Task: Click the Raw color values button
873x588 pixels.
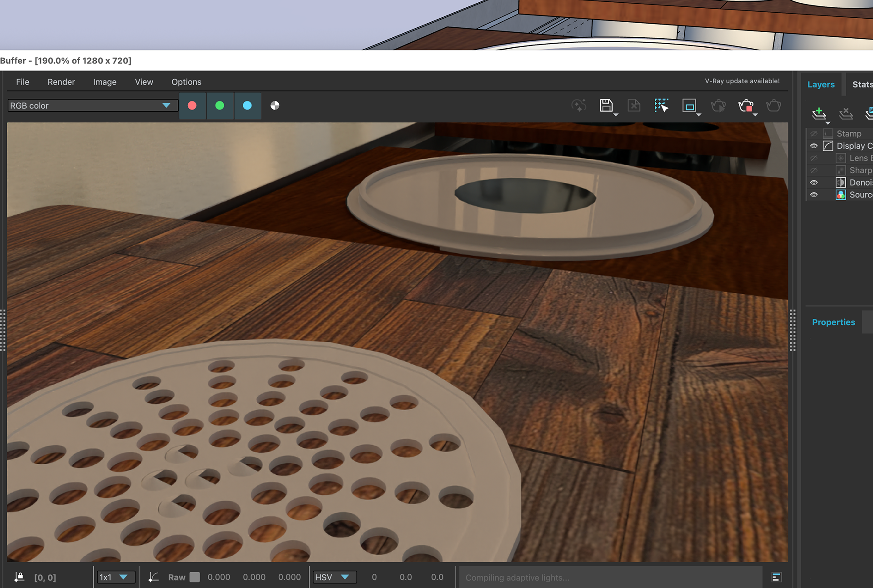Action: coord(176,577)
